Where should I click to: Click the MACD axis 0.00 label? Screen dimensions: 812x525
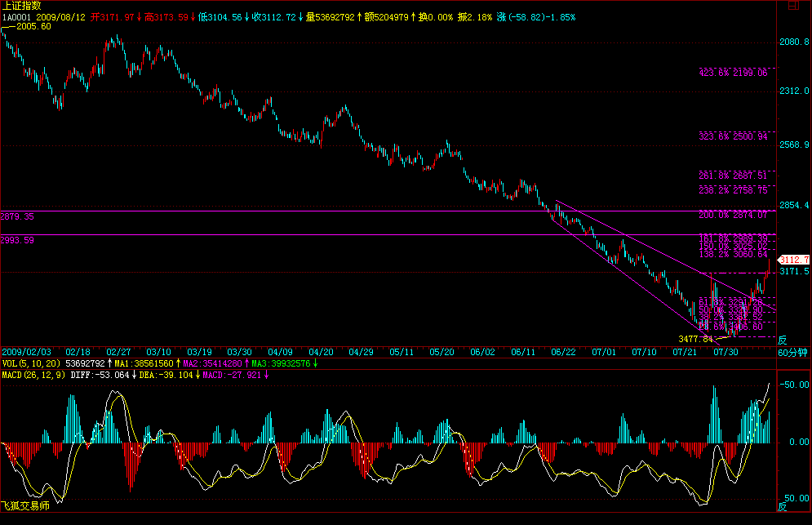tap(799, 442)
